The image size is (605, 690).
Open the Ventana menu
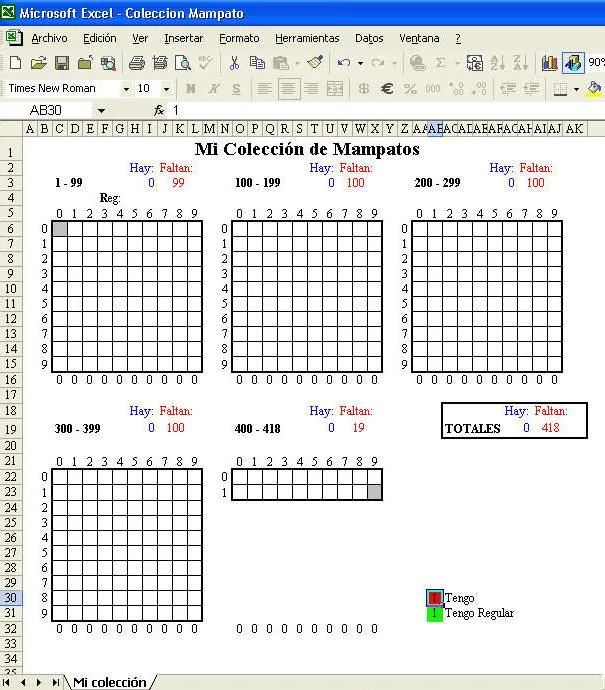(x=419, y=38)
